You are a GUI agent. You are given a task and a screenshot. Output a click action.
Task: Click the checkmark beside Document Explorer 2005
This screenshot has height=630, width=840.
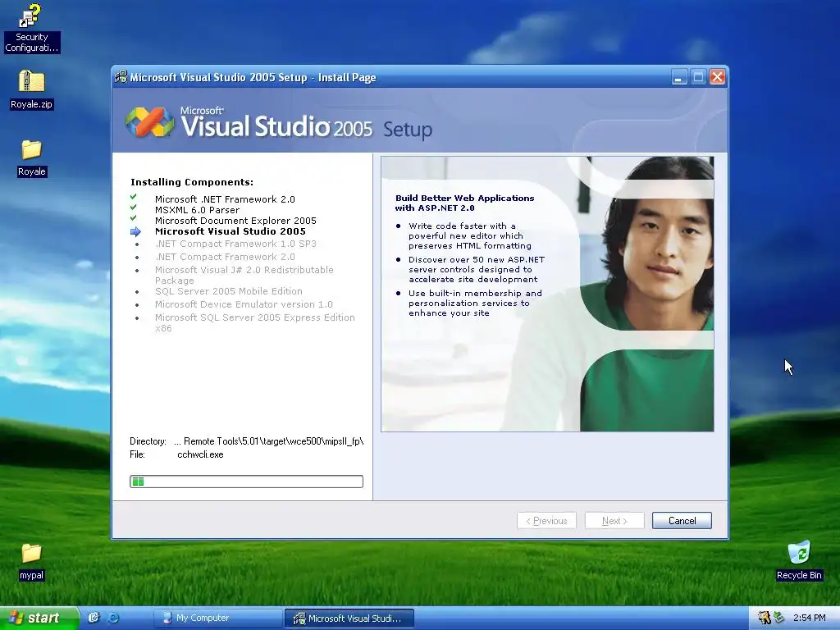tap(134, 218)
